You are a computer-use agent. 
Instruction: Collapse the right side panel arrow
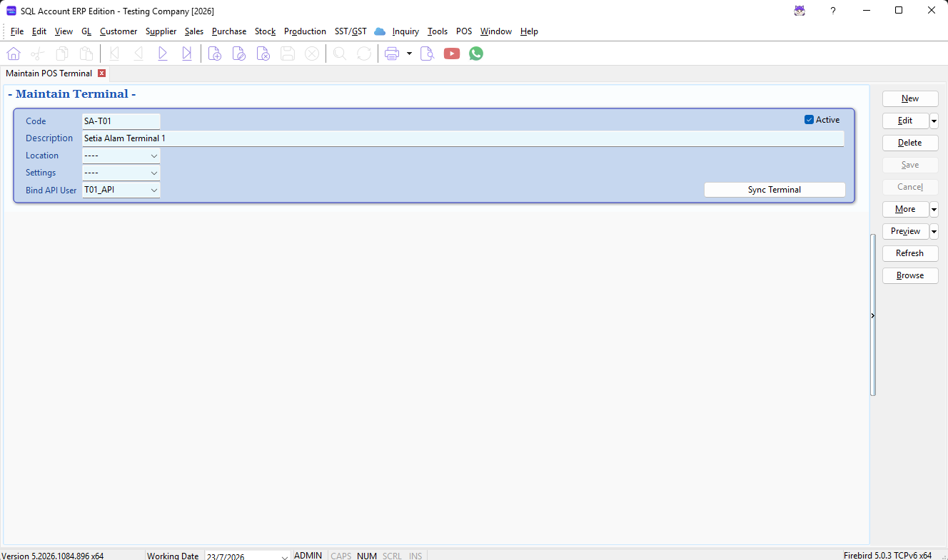[873, 315]
